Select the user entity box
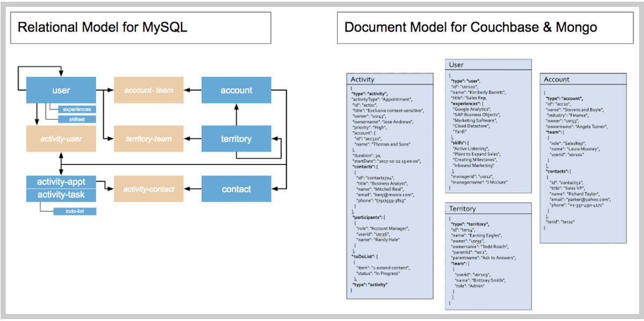The image size is (644, 321). coord(60,90)
